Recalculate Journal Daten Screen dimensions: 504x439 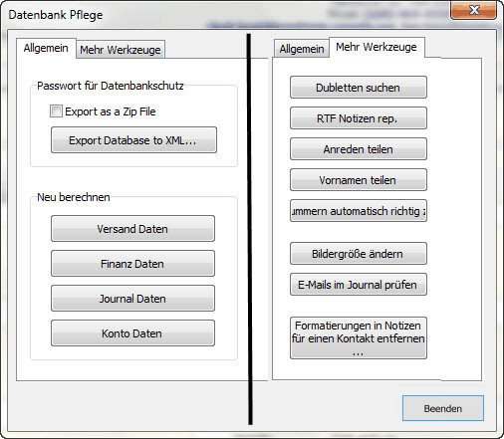point(132,299)
